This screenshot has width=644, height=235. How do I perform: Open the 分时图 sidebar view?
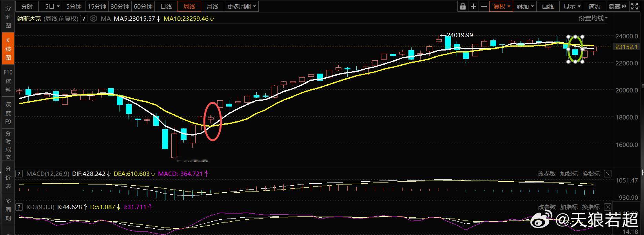tap(8, 16)
